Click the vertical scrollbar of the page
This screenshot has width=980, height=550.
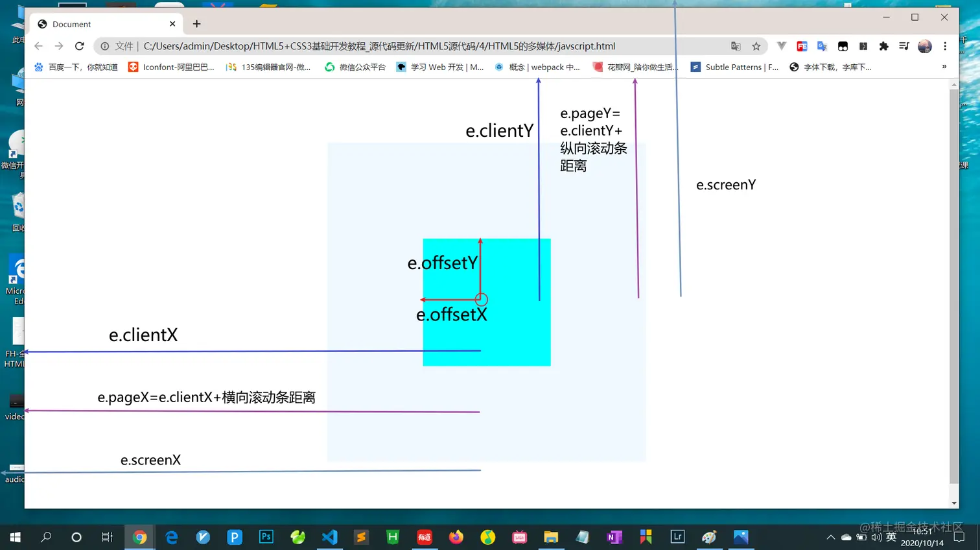tap(953, 285)
